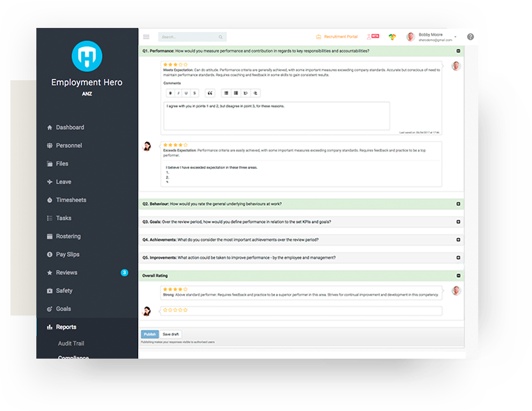This screenshot has height=411, width=532.
Task: Click the Reviews star icon
Action: click(x=50, y=273)
